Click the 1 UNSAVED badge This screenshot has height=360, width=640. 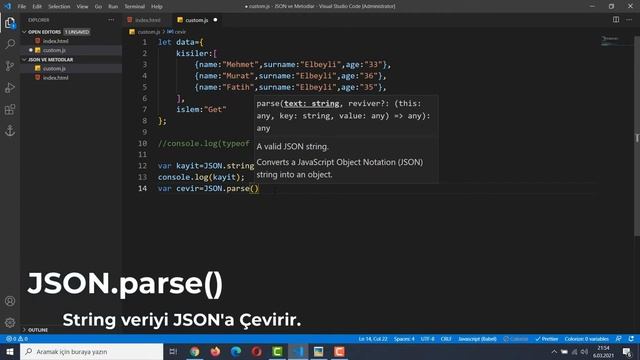(x=77, y=32)
